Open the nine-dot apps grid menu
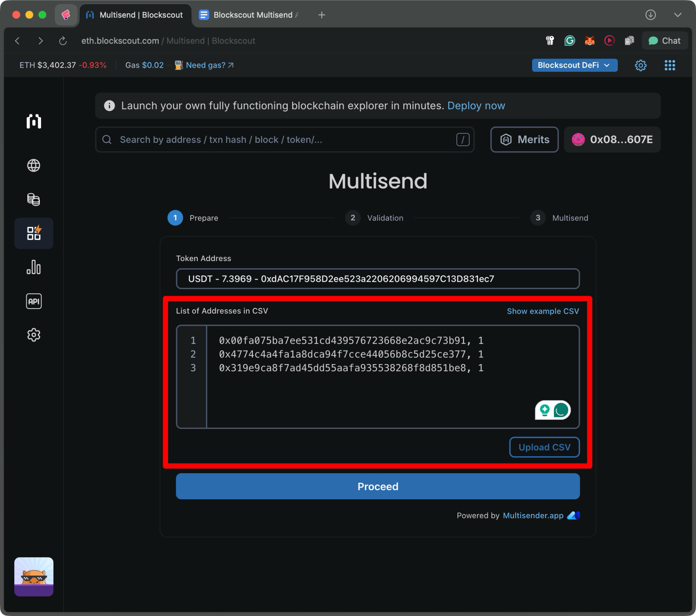 [670, 65]
